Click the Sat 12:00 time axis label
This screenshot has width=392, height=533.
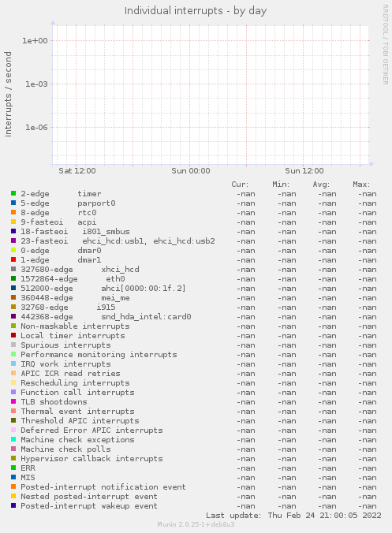click(77, 170)
